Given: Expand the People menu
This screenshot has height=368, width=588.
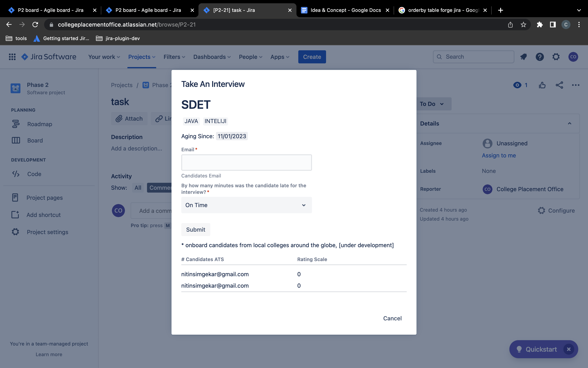Looking at the screenshot, I should pos(251,57).
